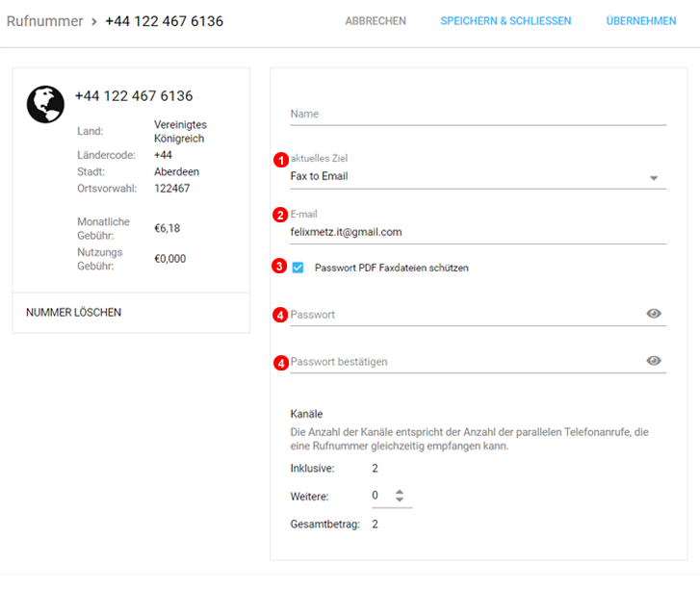
Task: Increase Weitere channels with the up arrow
Action: [400, 491]
